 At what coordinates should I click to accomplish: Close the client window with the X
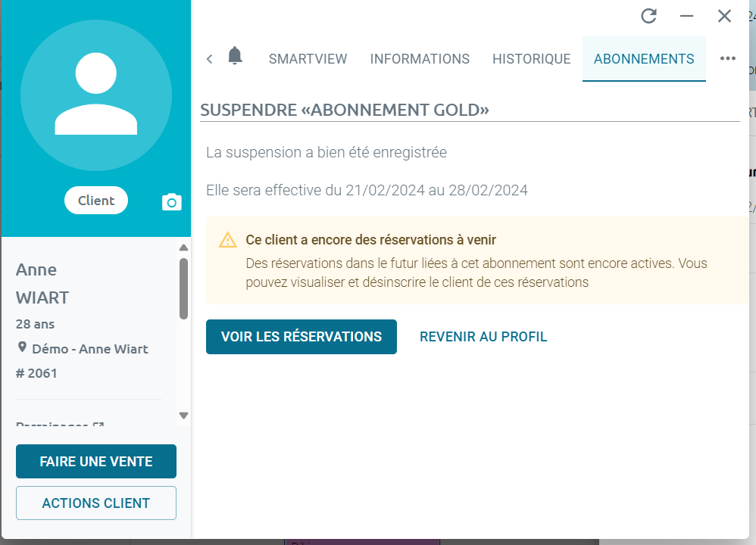pyautogui.click(x=724, y=16)
